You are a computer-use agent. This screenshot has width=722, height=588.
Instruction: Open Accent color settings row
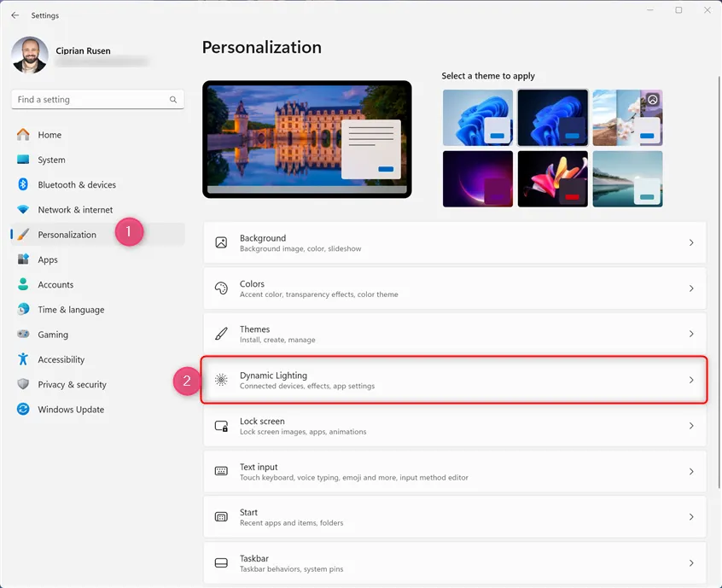coord(455,288)
